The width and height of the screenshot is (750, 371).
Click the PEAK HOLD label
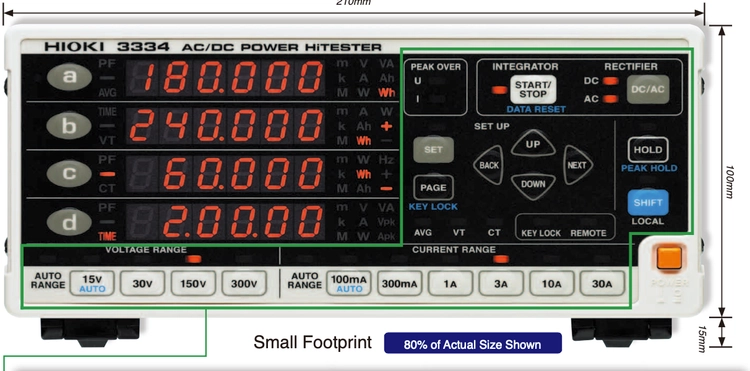[649, 168]
